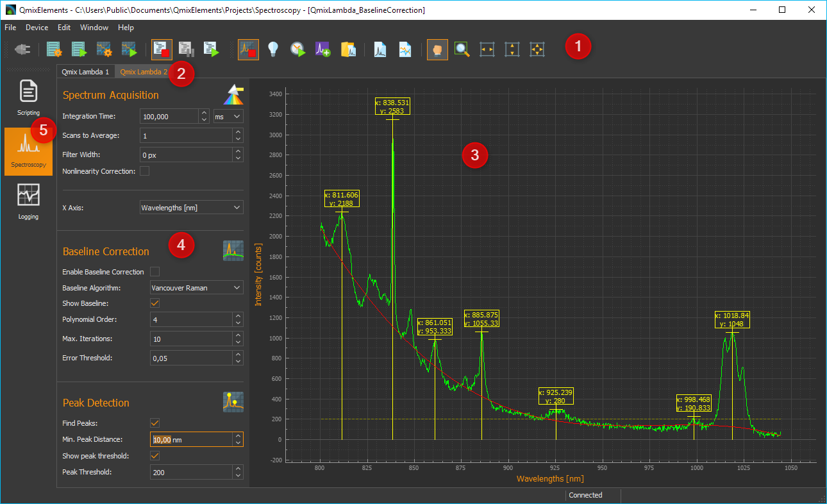Click the Error Threshold spinner arrows
This screenshot has height=504, width=827.
tap(238, 358)
